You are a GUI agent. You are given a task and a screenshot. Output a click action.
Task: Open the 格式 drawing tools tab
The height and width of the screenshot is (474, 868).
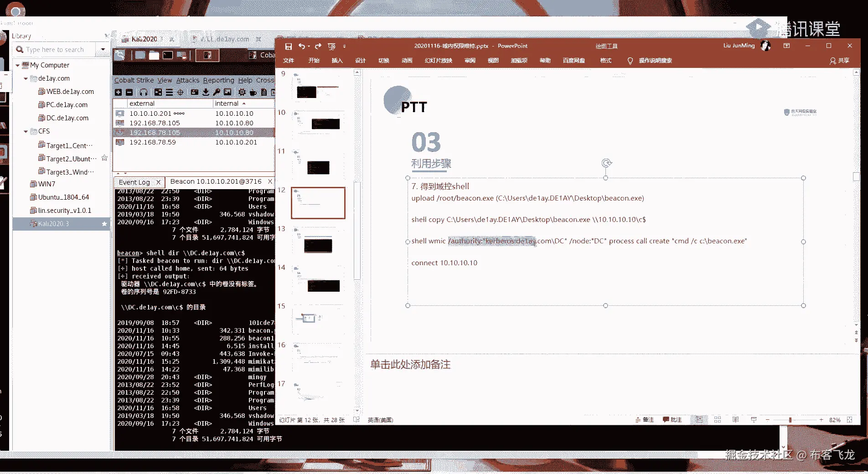tap(606, 61)
